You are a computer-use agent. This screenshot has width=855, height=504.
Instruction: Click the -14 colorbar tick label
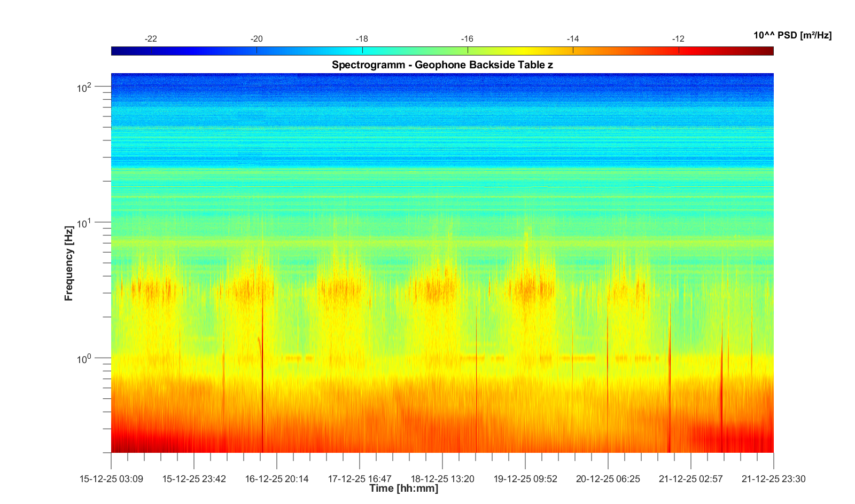click(x=573, y=39)
